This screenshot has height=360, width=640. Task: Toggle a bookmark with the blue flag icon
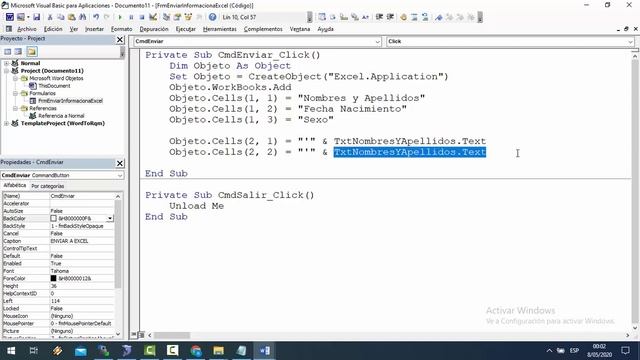[x=439, y=17]
